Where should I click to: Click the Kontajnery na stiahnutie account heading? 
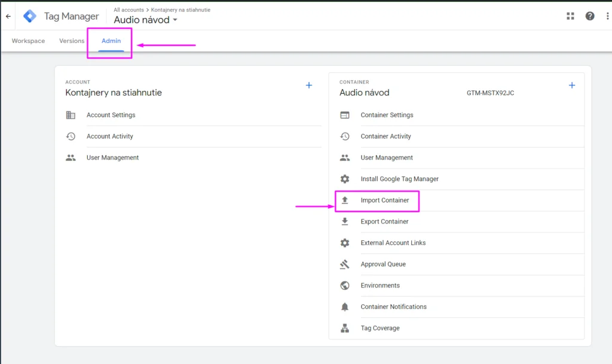[114, 93]
